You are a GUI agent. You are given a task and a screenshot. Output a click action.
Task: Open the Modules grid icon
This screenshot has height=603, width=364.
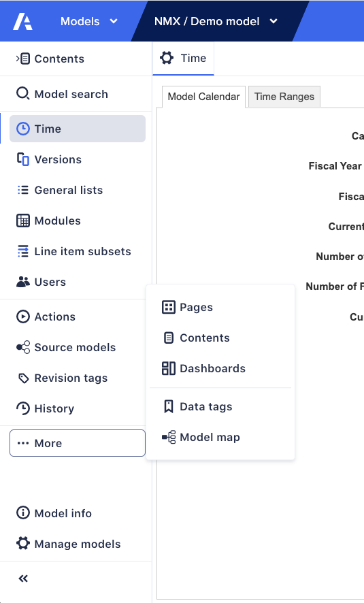click(x=22, y=221)
